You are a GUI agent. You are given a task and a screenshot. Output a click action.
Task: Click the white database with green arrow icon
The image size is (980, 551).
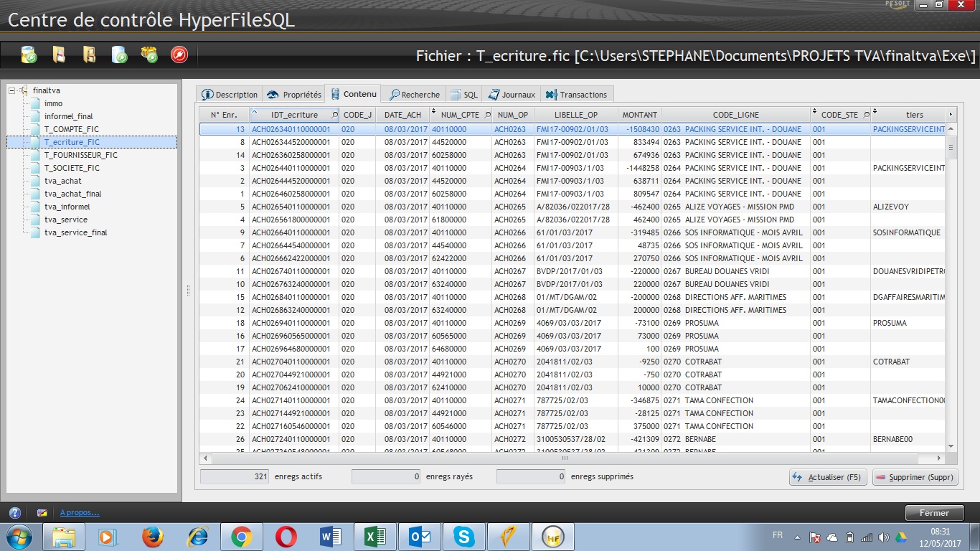pos(119,55)
